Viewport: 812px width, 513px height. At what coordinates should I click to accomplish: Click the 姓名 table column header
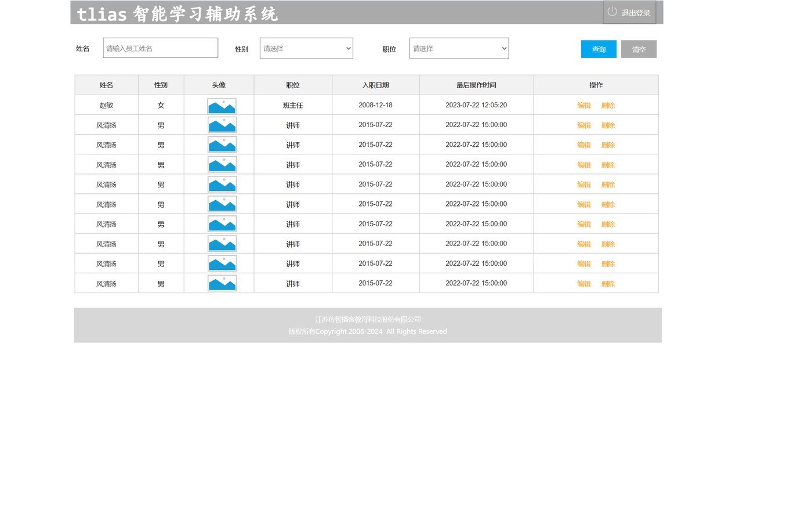coord(106,85)
